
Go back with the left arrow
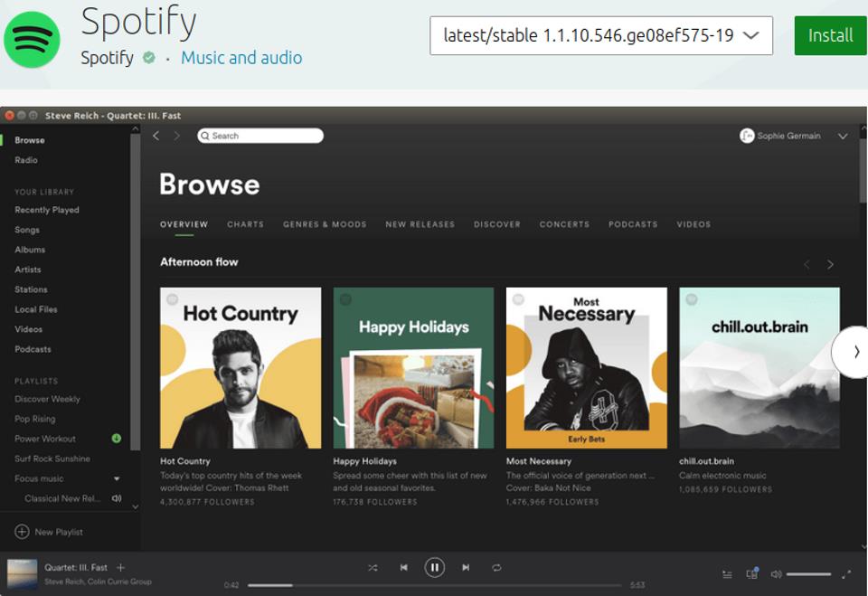tap(156, 136)
